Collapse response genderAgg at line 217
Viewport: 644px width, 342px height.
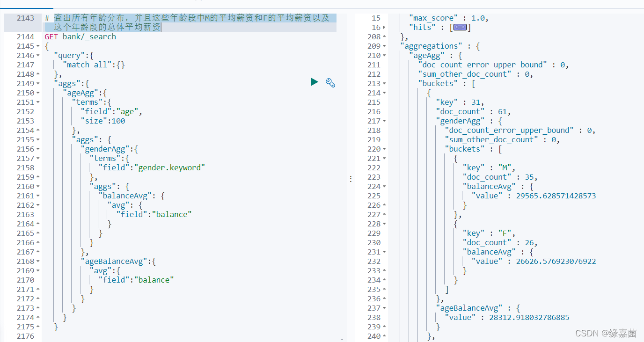click(x=384, y=121)
